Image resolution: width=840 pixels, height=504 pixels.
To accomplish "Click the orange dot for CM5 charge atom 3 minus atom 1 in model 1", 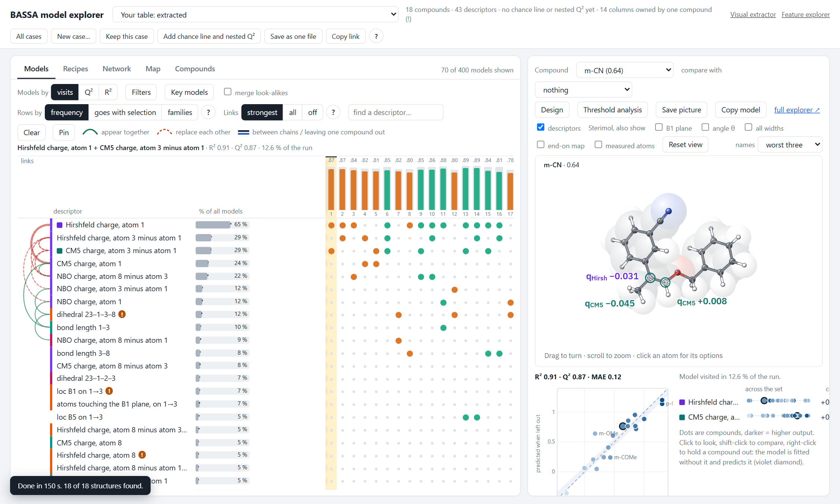I will 331,251.
